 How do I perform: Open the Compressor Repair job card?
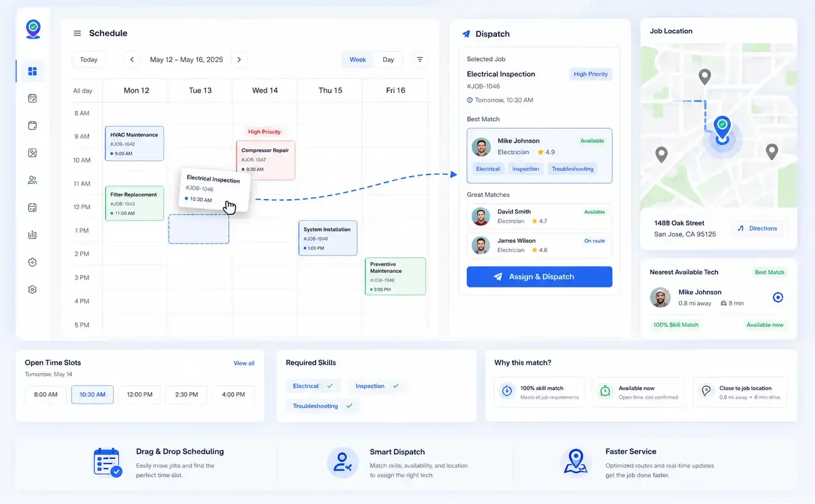point(266,160)
